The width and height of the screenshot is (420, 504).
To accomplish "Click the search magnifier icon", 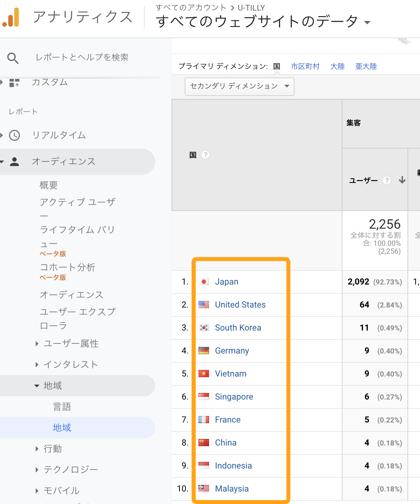I will [13, 58].
